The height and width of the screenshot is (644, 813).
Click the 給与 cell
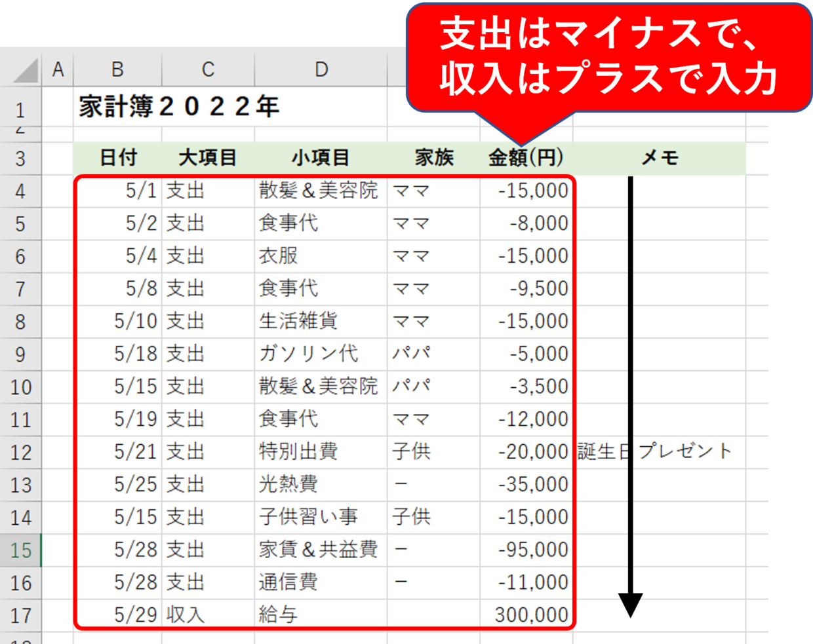(x=321, y=615)
